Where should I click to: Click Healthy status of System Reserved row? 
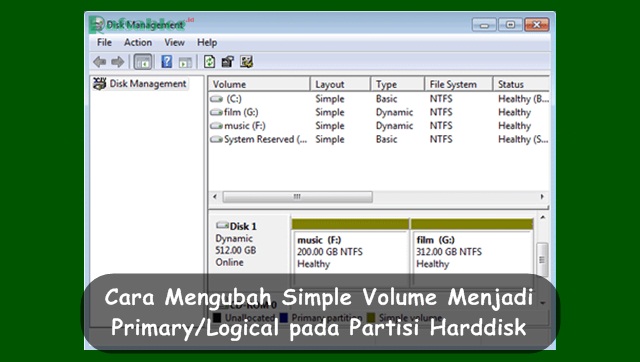tap(523, 139)
